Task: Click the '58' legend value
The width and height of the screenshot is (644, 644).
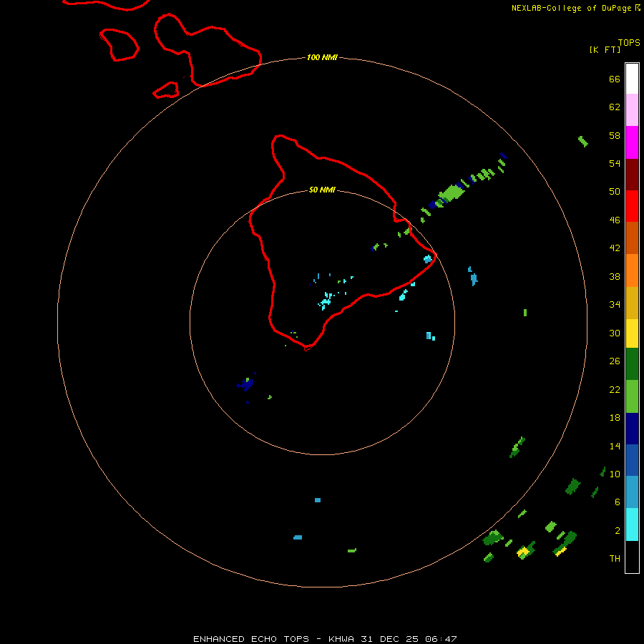Action: click(615, 135)
